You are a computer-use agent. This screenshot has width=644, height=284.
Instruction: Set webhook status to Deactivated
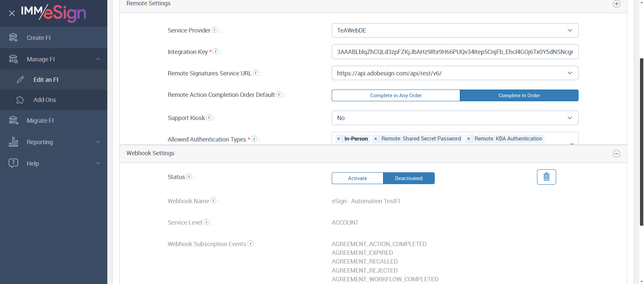(x=409, y=178)
